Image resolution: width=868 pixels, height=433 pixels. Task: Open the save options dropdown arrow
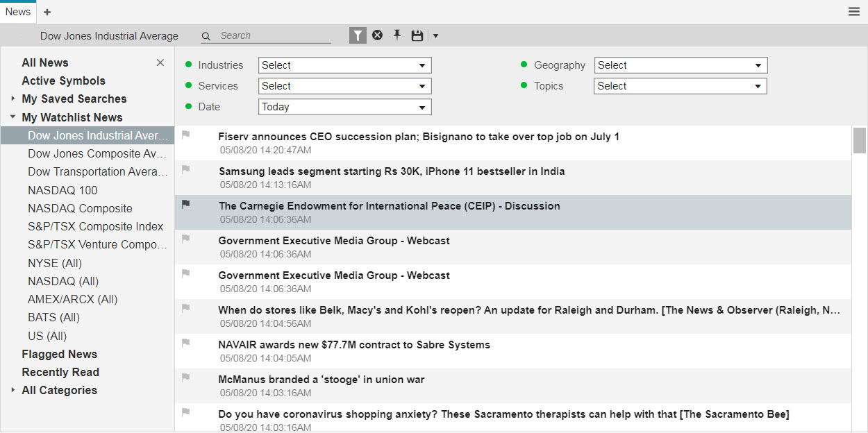(435, 36)
